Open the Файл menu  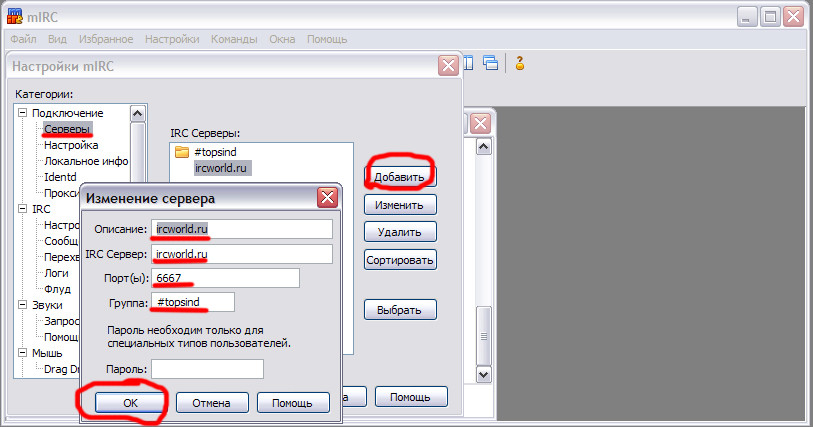23,39
